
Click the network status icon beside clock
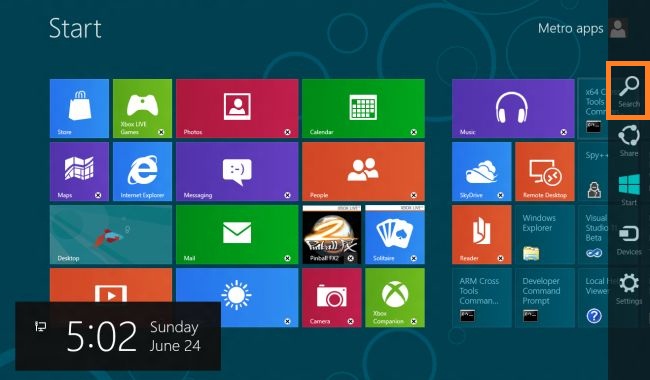[40, 327]
